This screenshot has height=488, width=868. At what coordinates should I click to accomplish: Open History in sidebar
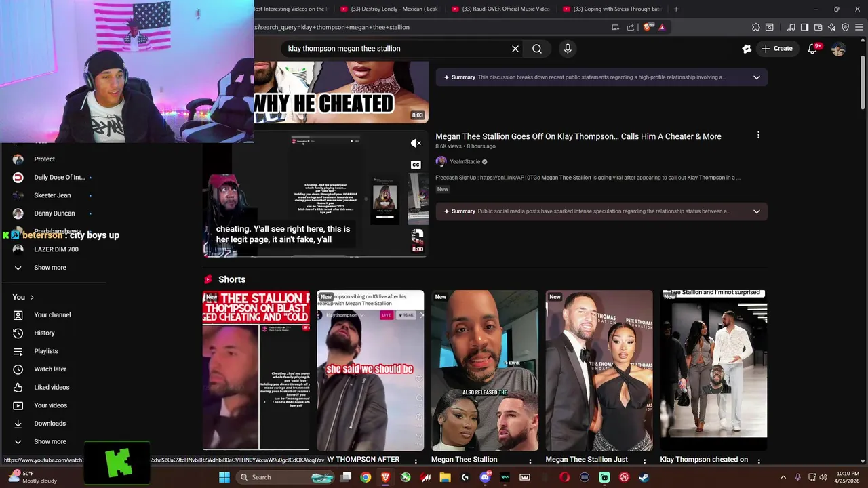[44, 333]
